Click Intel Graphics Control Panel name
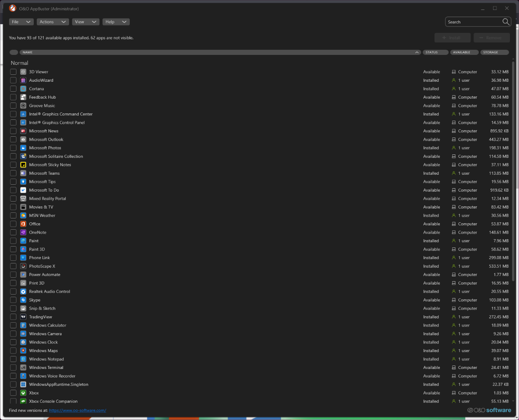Viewport: 519px width, 420px height. (x=57, y=122)
